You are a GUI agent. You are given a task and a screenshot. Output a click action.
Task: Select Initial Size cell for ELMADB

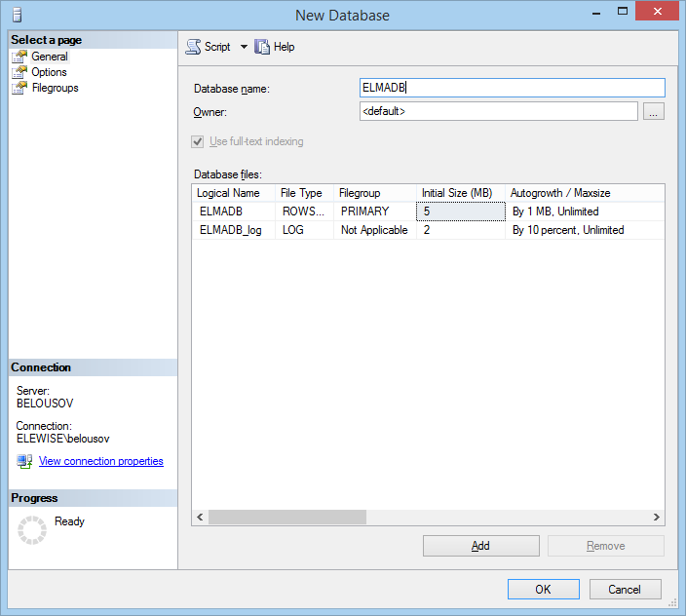[x=461, y=211]
